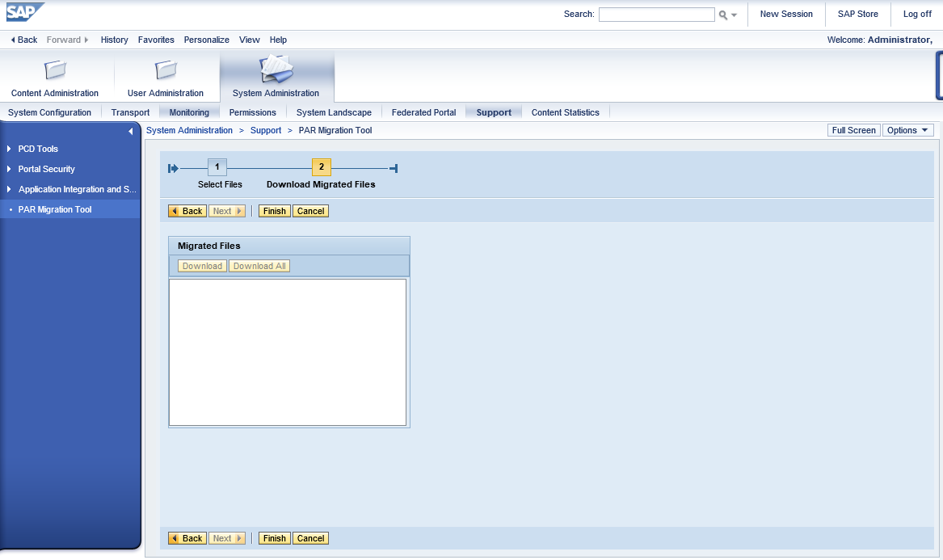This screenshot has width=943, height=560.
Task: Click System Administration breadcrumb link
Action: click(x=189, y=131)
